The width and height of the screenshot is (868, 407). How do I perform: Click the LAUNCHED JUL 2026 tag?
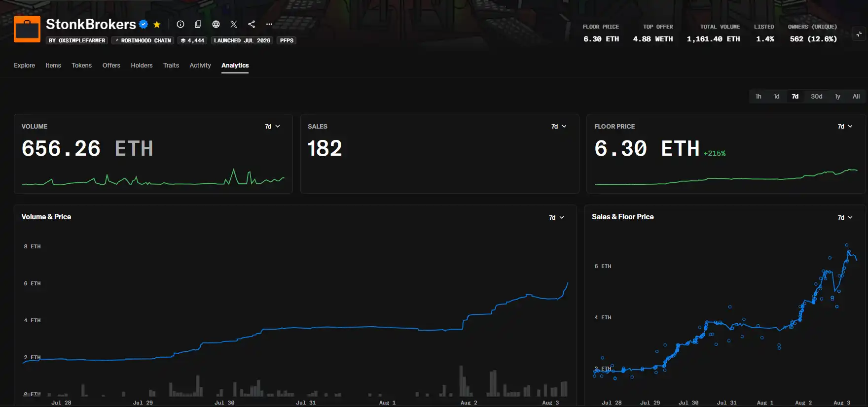pos(242,40)
